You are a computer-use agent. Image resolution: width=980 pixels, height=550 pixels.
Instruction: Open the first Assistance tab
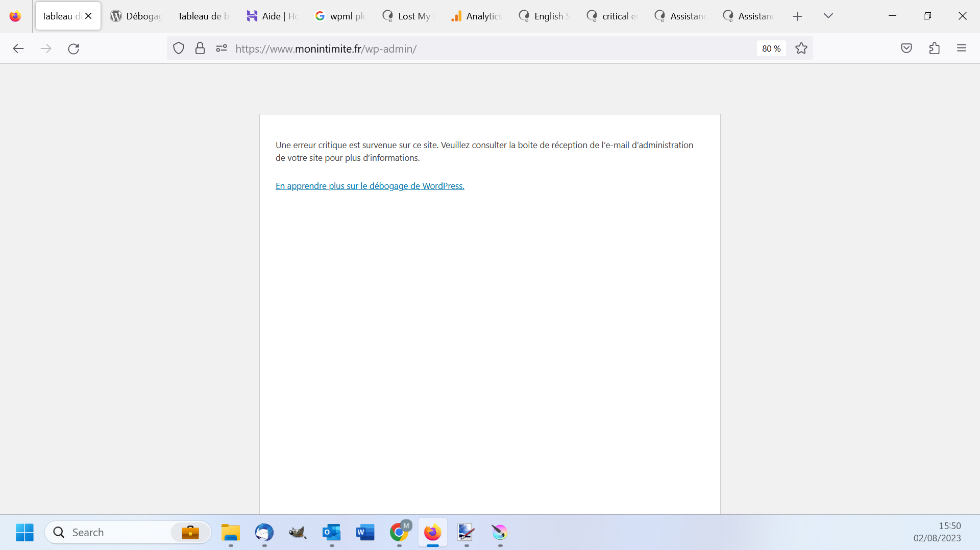681,16
